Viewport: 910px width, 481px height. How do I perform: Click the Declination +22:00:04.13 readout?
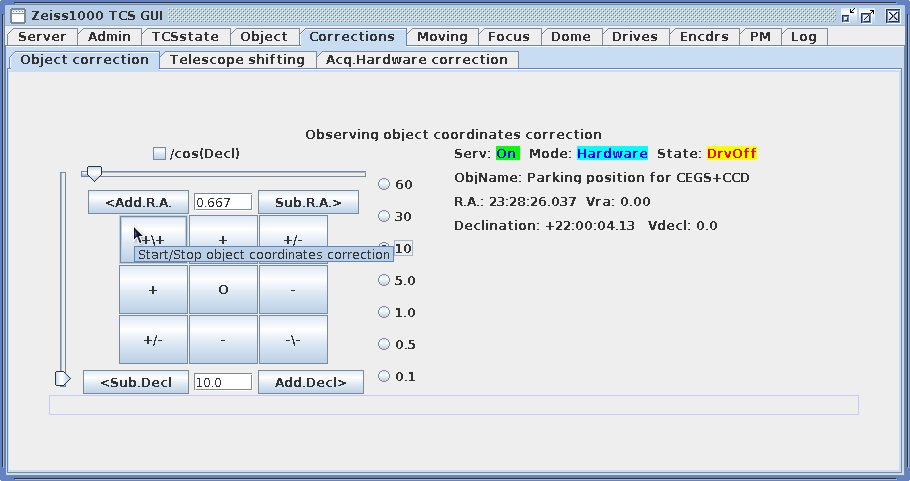click(x=544, y=226)
